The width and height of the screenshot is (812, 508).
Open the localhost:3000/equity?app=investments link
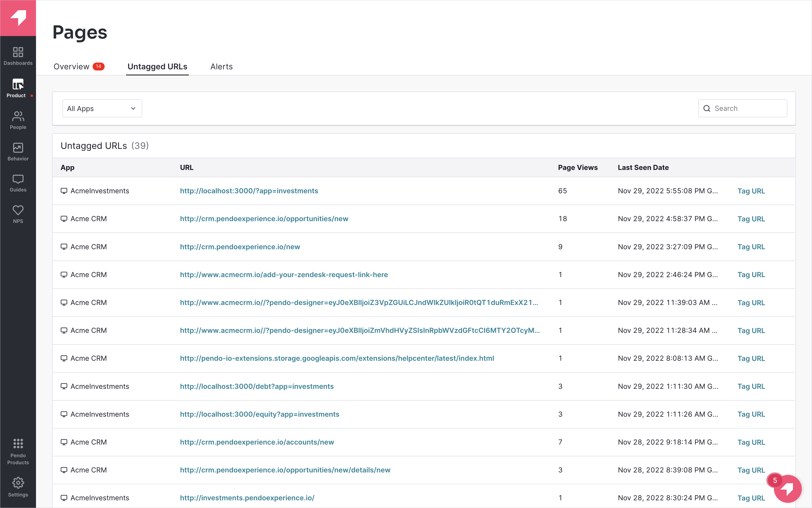coord(259,414)
